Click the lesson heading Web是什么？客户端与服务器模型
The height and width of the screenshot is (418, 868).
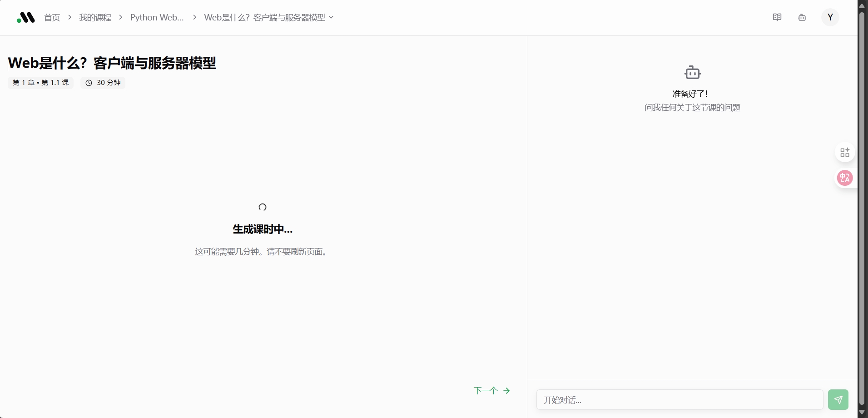pyautogui.click(x=112, y=63)
